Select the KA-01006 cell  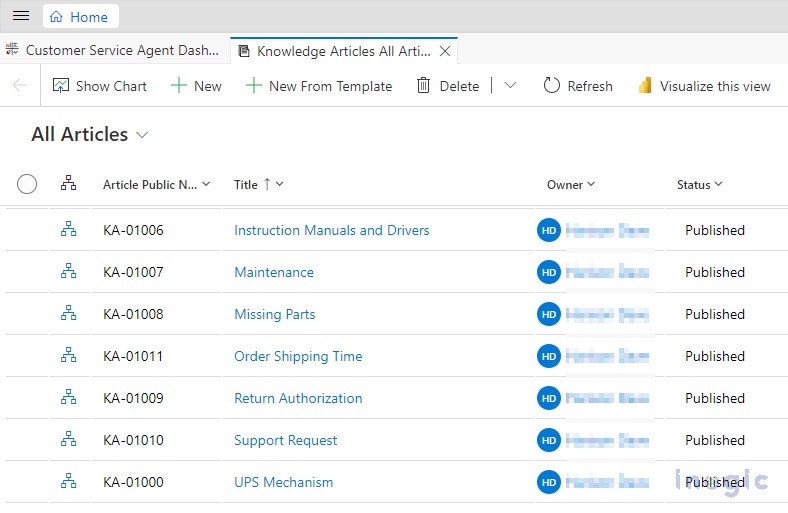[133, 230]
